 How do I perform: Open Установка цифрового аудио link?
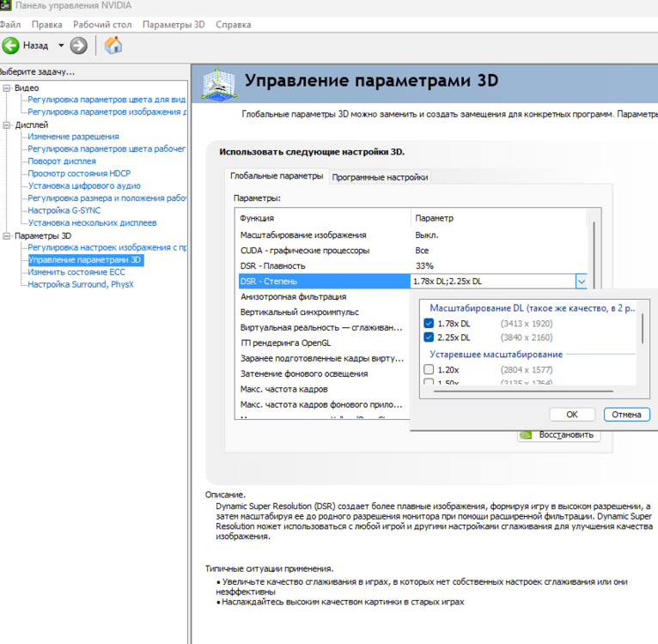(84, 185)
